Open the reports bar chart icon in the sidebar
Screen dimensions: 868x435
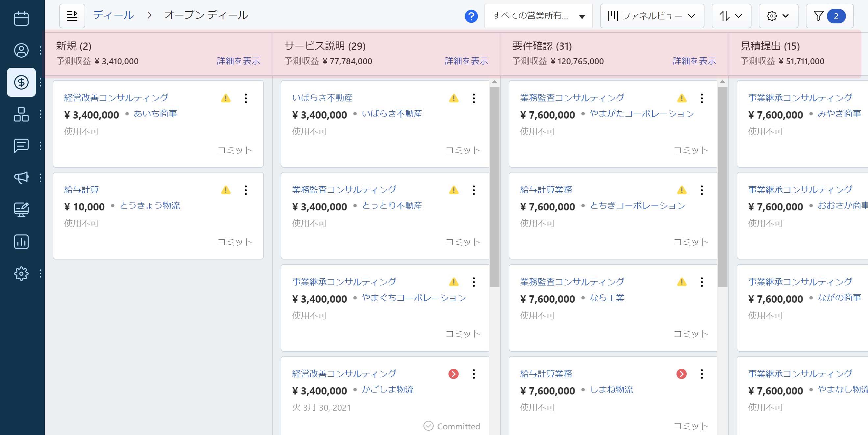[x=21, y=242]
